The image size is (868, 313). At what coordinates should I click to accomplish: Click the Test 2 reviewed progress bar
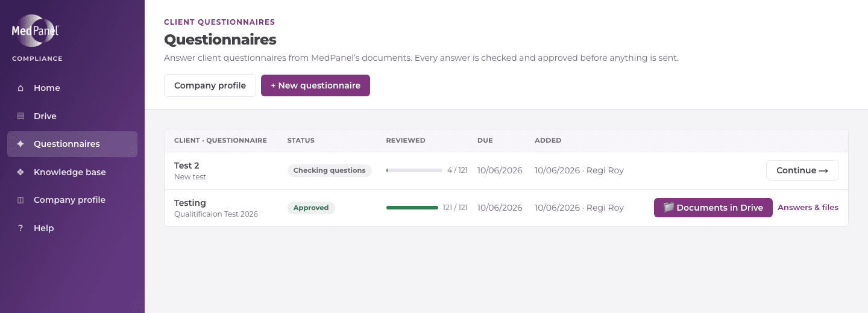tap(414, 170)
